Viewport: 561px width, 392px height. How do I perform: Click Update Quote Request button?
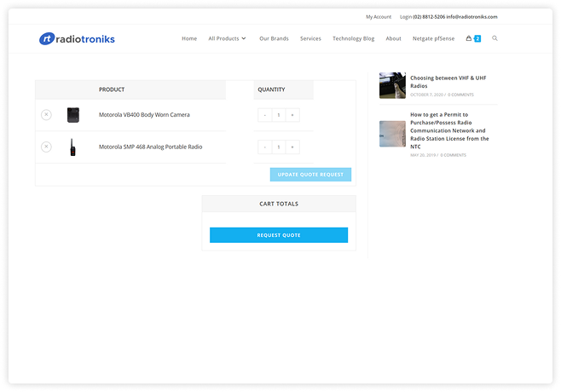pos(310,175)
